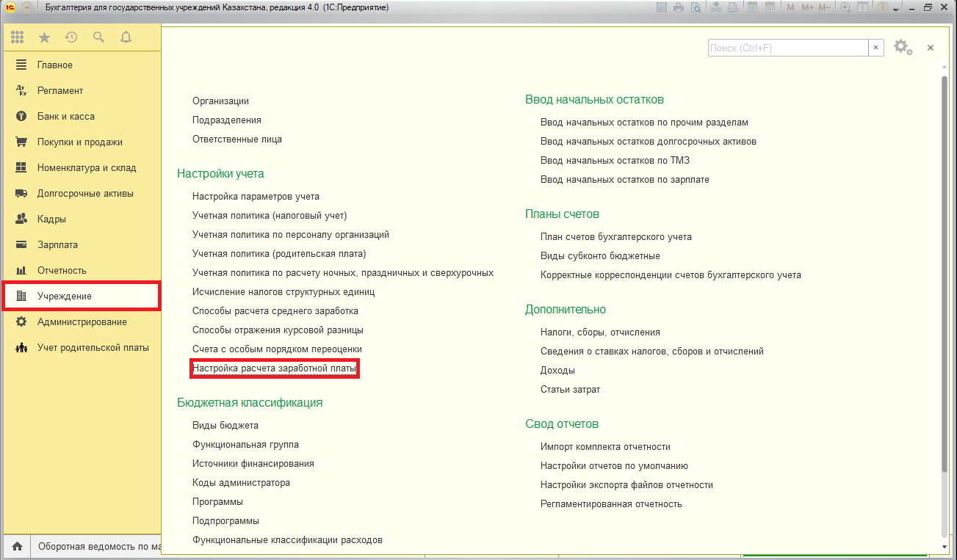957x560 pixels.
Task: Expand the 1C main menu dropdown arrow
Action: point(26,7)
